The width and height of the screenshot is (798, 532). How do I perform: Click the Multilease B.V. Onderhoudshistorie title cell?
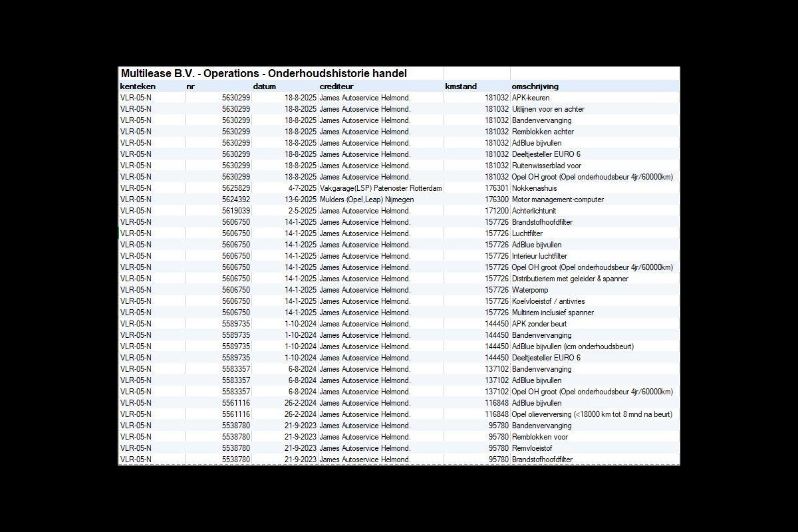click(263, 73)
